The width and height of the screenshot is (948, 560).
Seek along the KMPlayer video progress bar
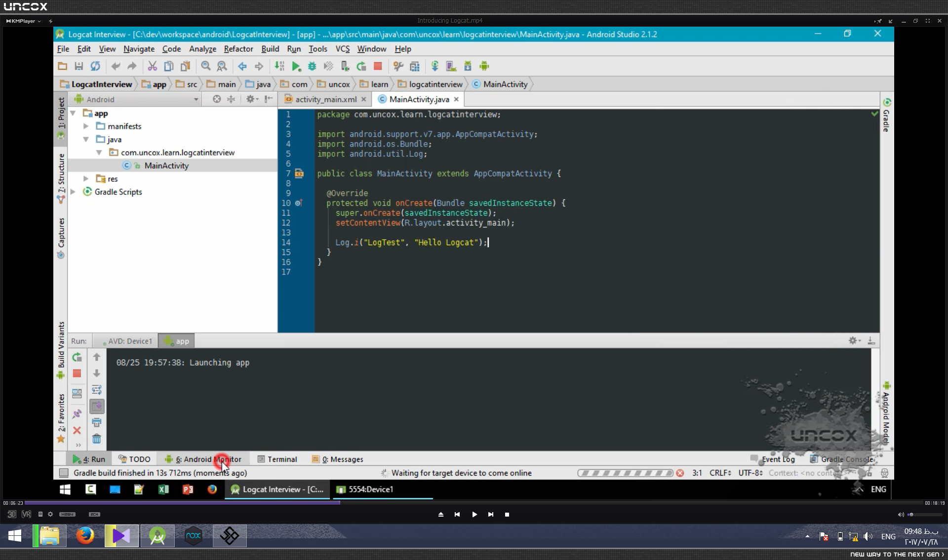tap(474, 503)
